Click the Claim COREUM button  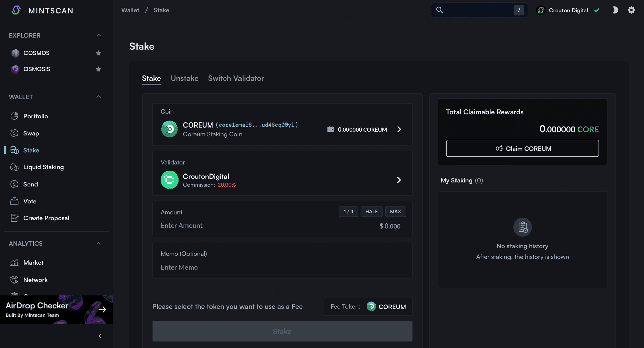point(522,148)
